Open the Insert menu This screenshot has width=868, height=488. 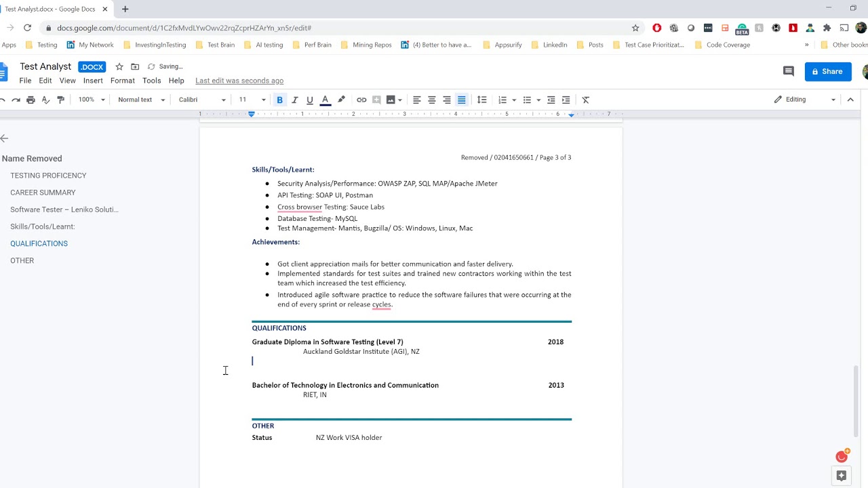coord(93,81)
